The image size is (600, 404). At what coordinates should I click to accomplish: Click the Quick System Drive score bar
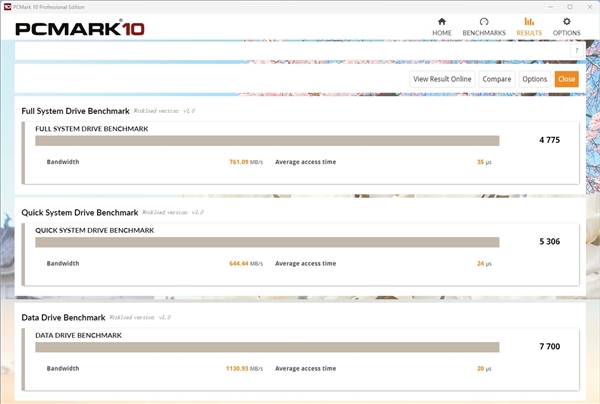[267, 242]
